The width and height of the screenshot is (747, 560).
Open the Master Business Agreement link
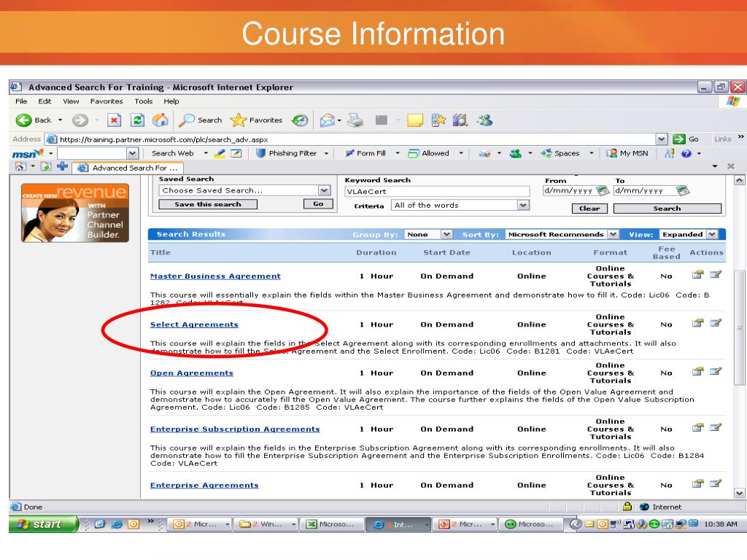215,276
